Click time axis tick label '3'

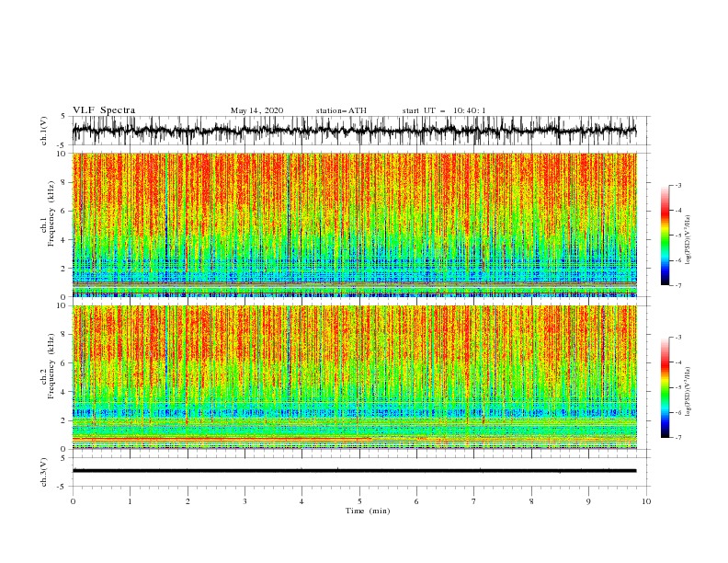click(245, 501)
